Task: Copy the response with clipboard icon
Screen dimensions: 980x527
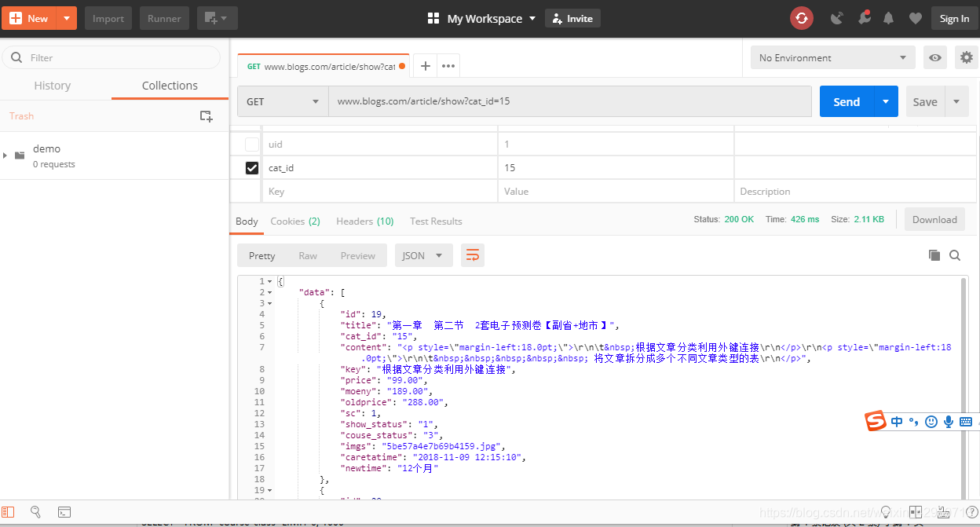Action: (x=934, y=255)
